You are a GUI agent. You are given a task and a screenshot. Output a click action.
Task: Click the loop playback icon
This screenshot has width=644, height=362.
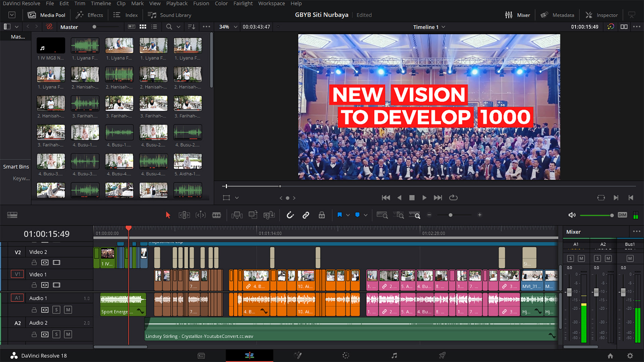pyautogui.click(x=453, y=198)
